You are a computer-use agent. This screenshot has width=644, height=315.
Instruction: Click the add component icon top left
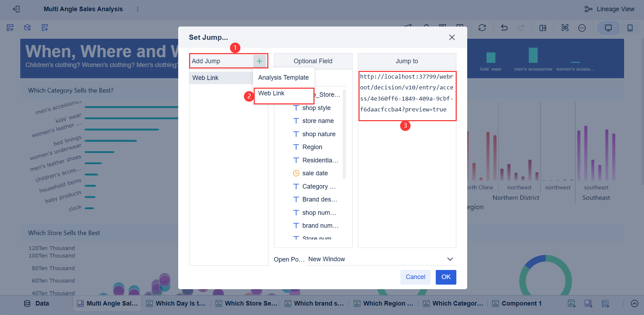pos(10,27)
